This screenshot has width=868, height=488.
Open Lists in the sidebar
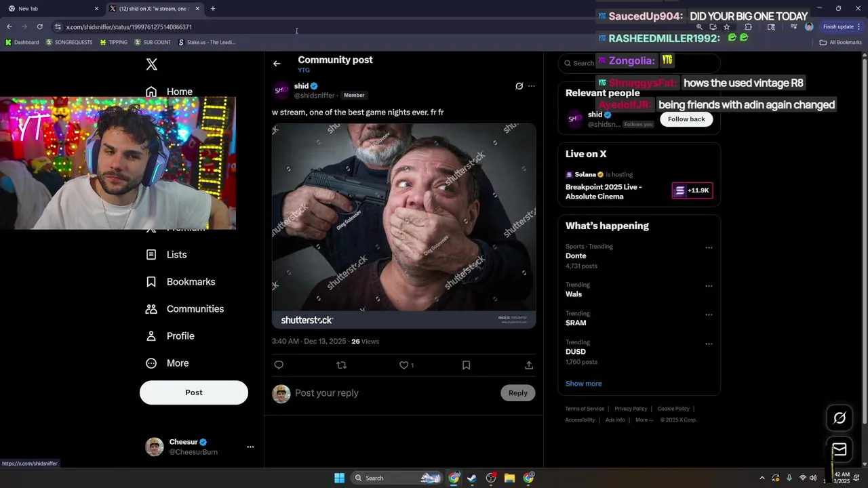(x=167, y=255)
